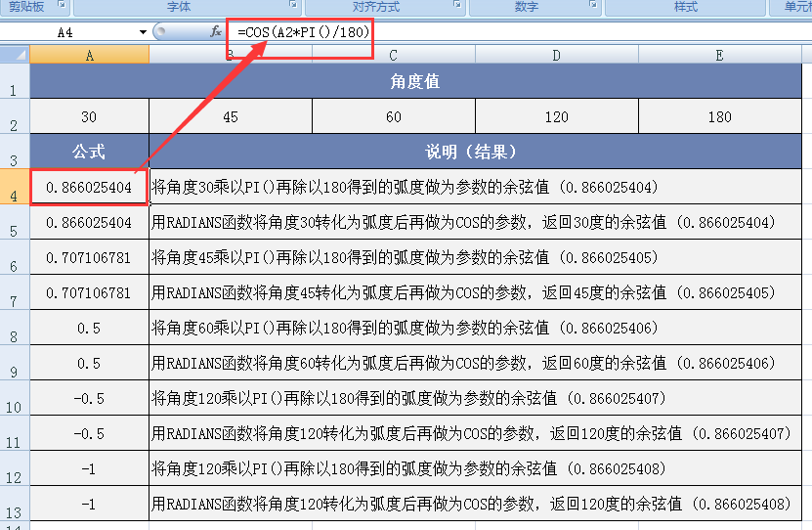
Task: Click the 公式 header cell
Action: point(90,152)
